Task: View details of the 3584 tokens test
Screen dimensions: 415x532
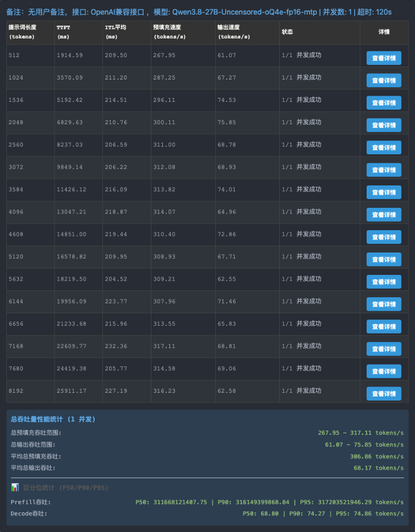Action: click(384, 192)
